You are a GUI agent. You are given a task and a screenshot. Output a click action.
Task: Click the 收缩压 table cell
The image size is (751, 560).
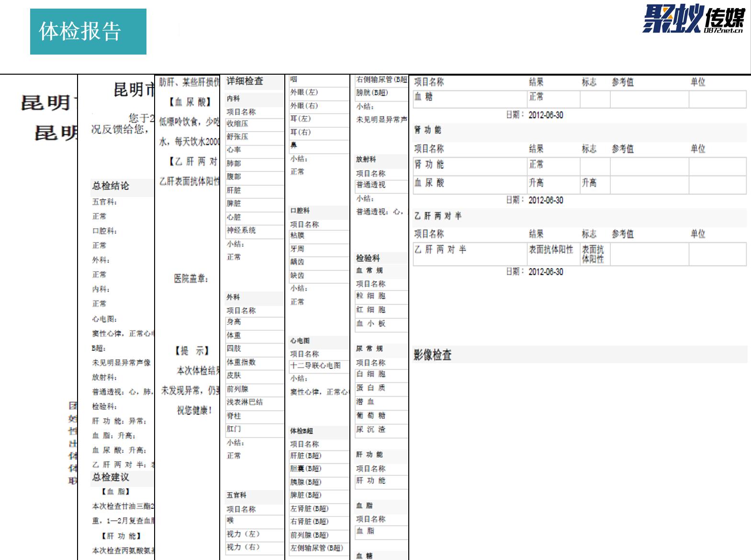coord(238,124)
